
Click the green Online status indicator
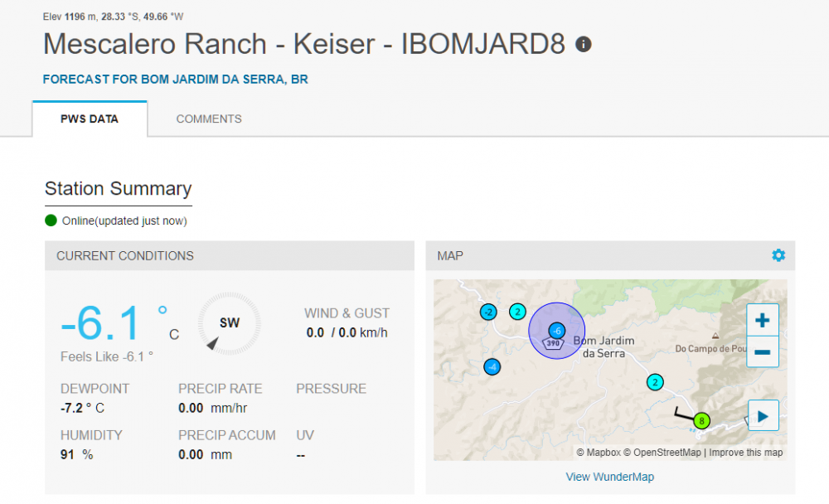(x=51, y=220)
